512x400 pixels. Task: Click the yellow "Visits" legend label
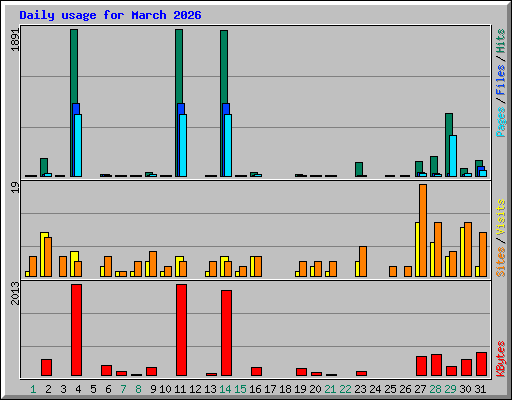(x=501, y=217)
